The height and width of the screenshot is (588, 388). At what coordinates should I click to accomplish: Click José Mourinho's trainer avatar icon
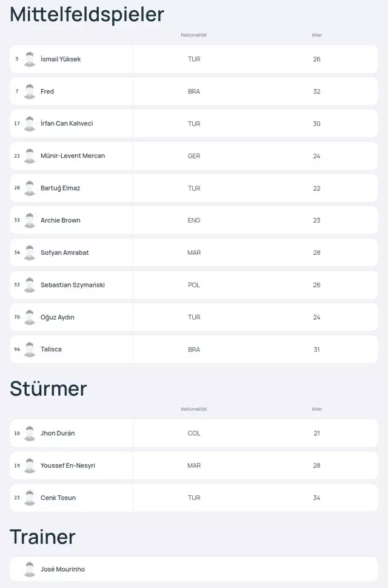[30, 570]
